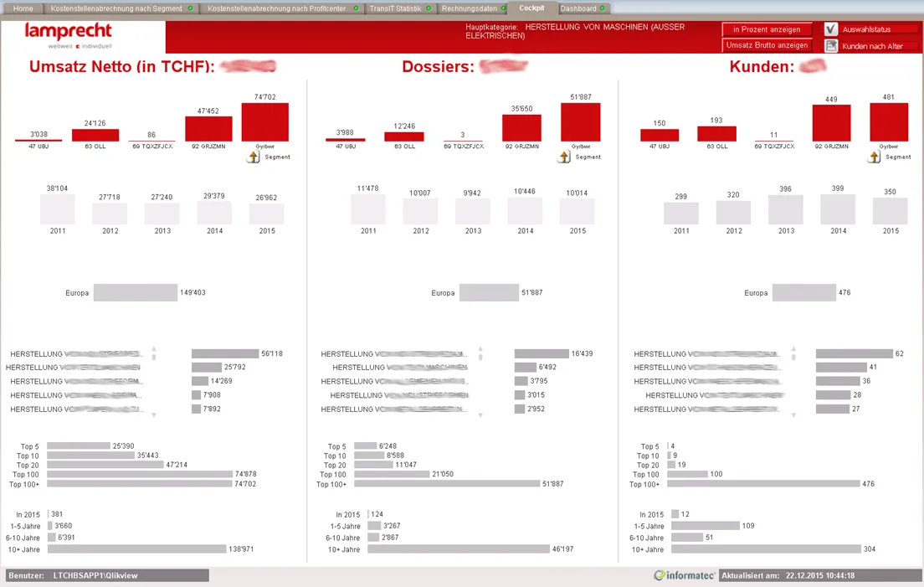Screen dimensions: 924x587
Task: Select the 92 GRJZMN bar in Dossiers chart
Action: 521,128
